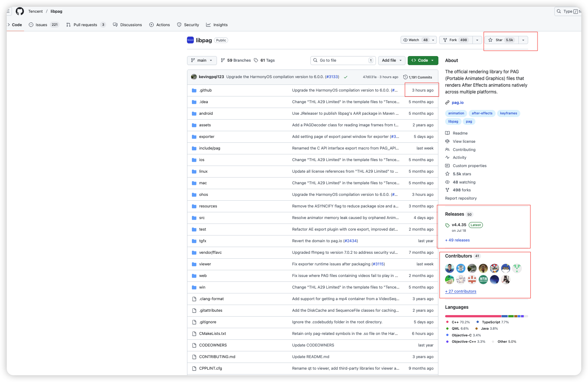Click the Go to file search field
This screenshot has width=588, height=382.
coord(343,60)
